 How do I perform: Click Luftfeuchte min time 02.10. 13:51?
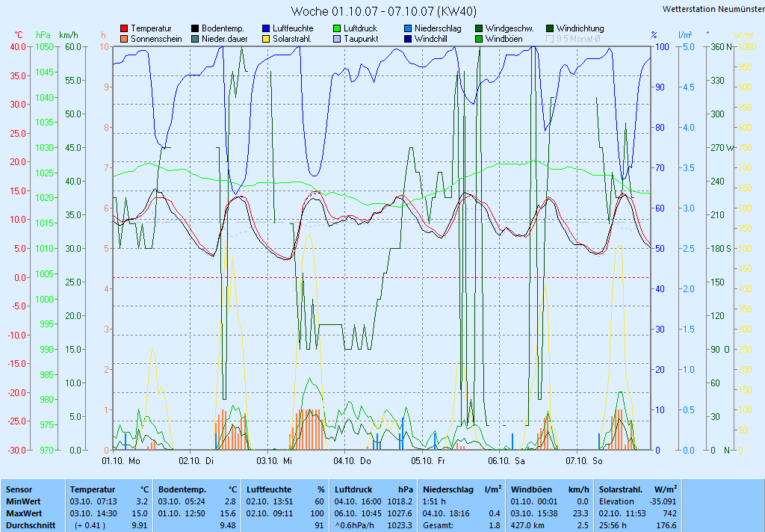click(x=270, y=501)
